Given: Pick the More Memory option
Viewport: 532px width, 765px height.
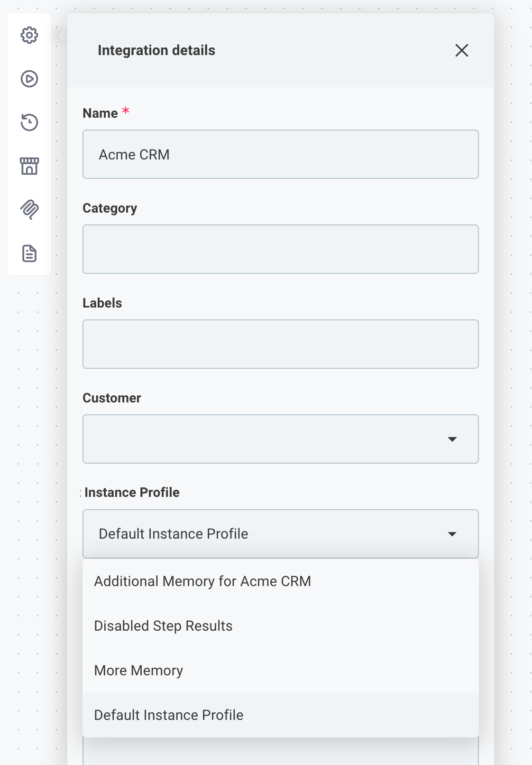Looking at the screenshot, I should [281, 671].
